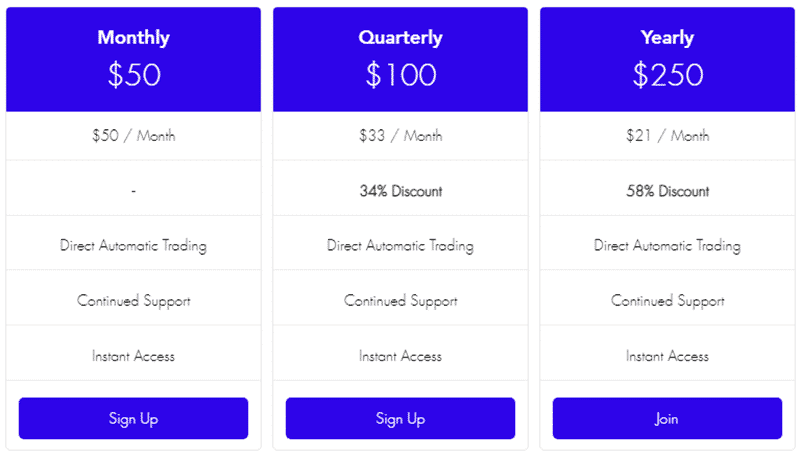
Task: Click the $250 price in Yearly header
Action: click(668, 75)
